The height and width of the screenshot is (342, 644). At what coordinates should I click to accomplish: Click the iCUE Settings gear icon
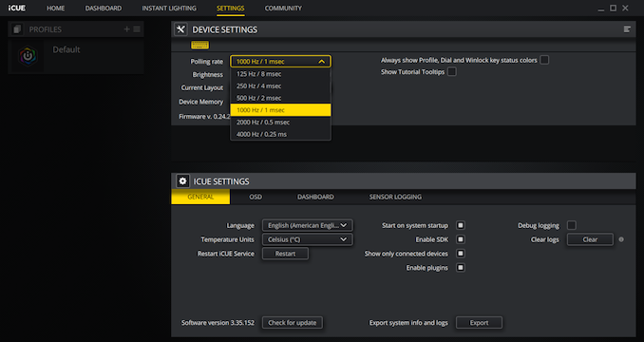click(x=182, y=181)
